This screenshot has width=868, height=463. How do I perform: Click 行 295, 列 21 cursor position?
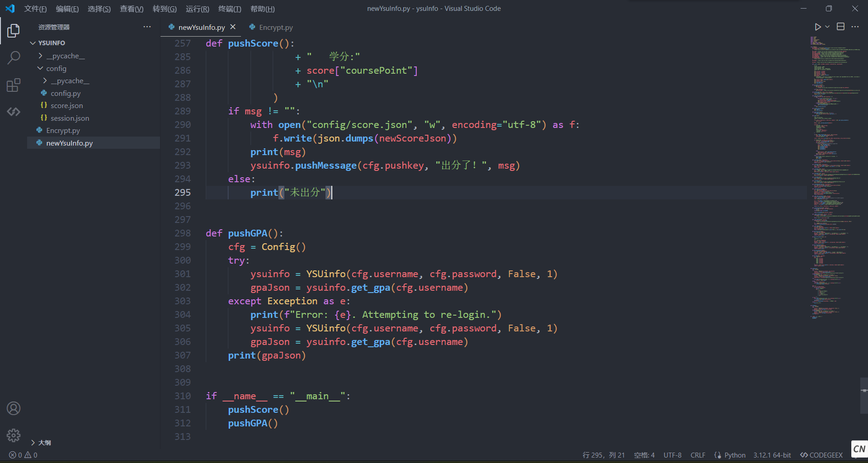pyautogui.click(x=604, y=455)
